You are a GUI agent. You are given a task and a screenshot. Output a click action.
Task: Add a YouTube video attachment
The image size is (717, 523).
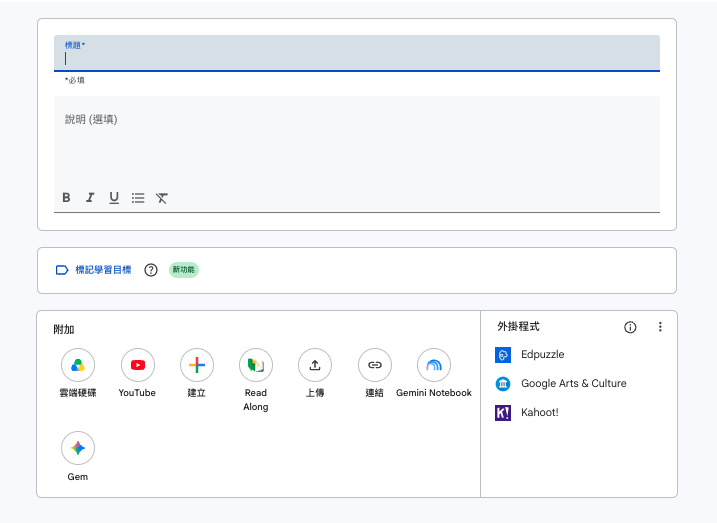coord(138,365)
